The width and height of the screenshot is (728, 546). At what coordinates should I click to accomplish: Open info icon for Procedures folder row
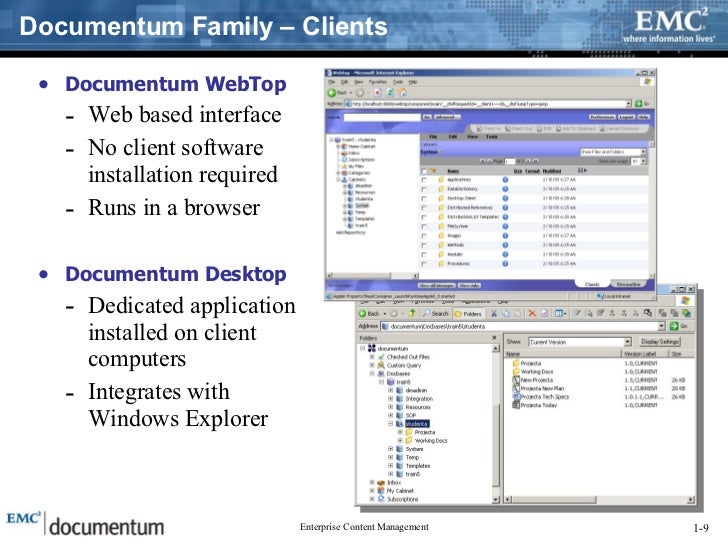tap(505, 264)
